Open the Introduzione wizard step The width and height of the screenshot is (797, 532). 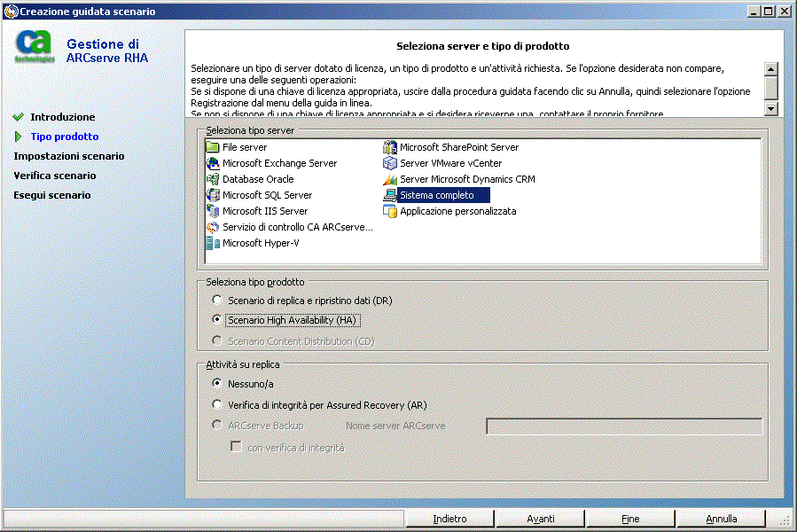pos(62,117)
